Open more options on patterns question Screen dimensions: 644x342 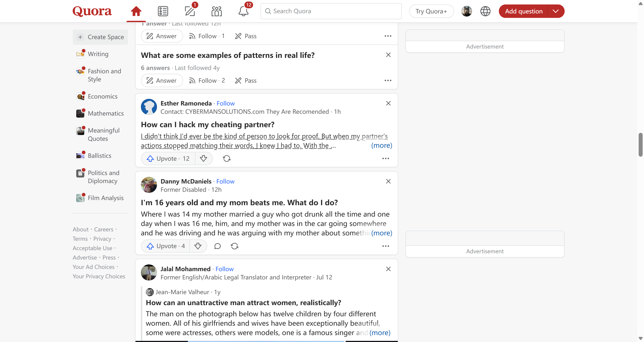click(x=388, y=80)
